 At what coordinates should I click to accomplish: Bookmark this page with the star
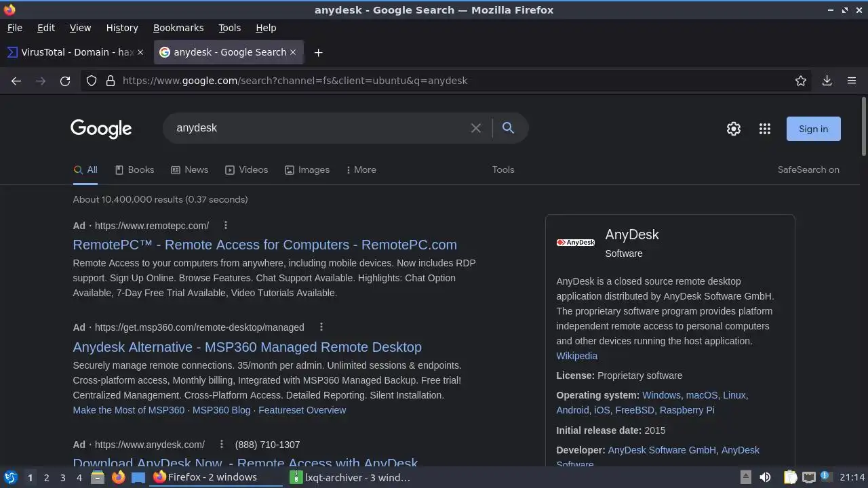[801, 81]
